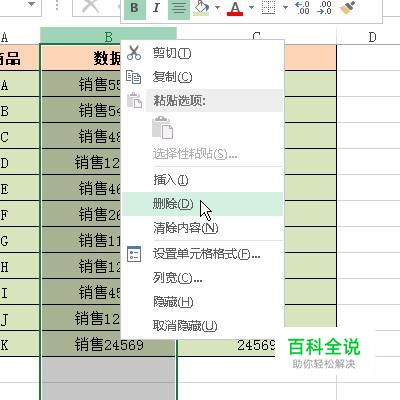
Task: Click cell K in the first column
Action: pyautogui.click(x=19, y=345)
